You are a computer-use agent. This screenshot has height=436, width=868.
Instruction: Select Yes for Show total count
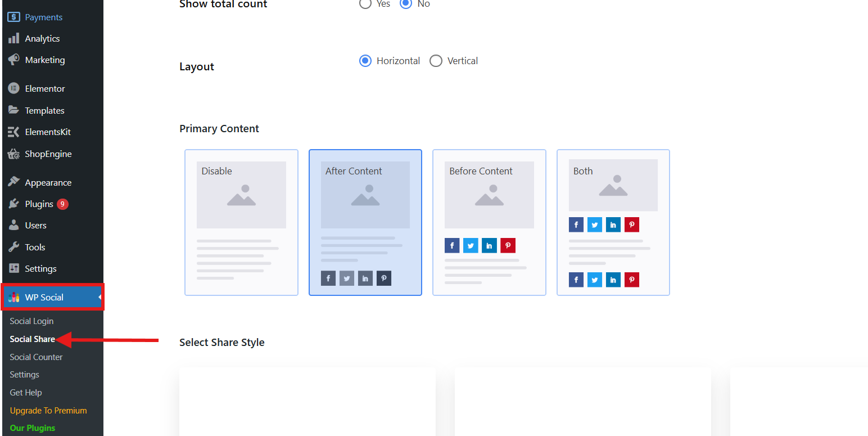(365, 3)
